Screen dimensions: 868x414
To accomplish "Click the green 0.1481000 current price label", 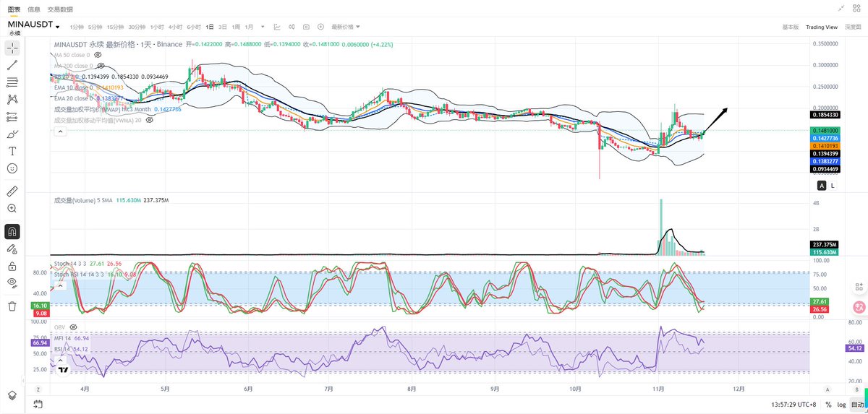I will pos(825,130).
